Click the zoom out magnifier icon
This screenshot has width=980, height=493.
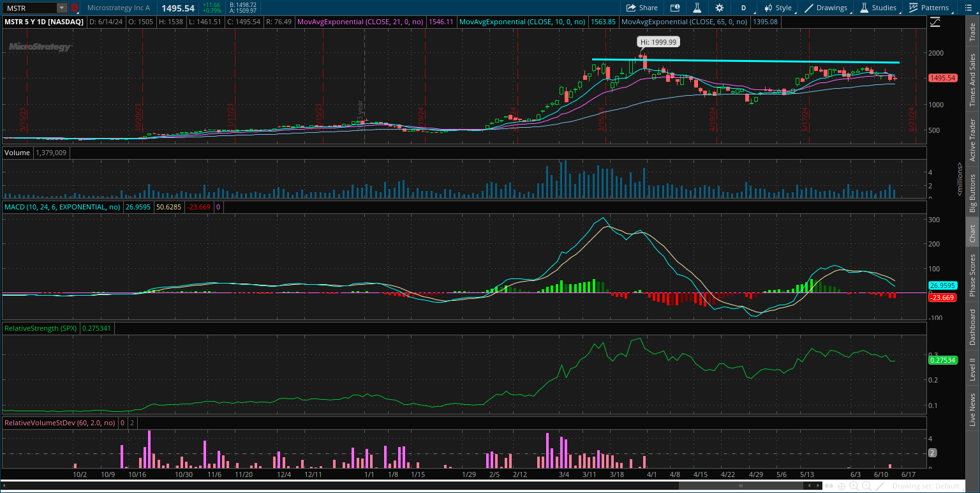pyautogui.click(x=866, y=486)
